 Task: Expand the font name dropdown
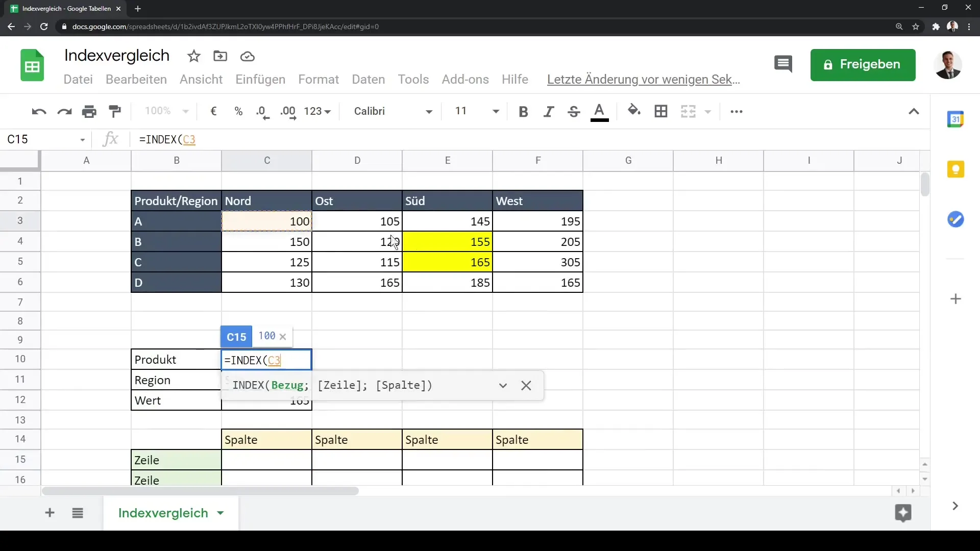pos(430,111)
